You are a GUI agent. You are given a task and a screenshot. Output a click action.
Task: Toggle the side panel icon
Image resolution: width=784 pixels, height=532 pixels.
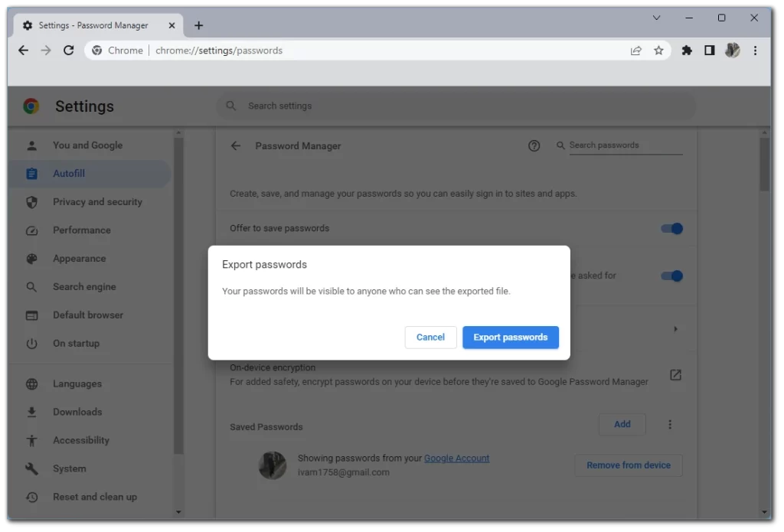tap(710, 51)
